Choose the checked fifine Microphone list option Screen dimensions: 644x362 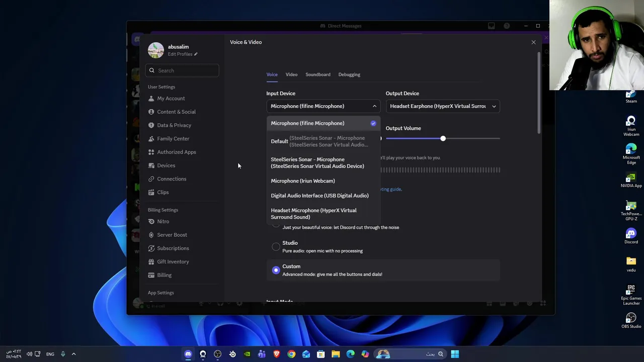point(323,123)
